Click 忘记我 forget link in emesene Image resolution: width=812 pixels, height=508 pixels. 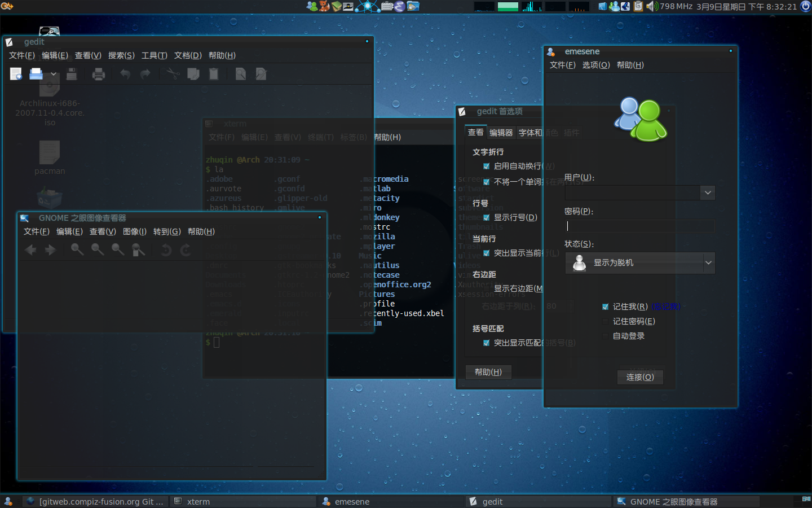coord(666,306)
